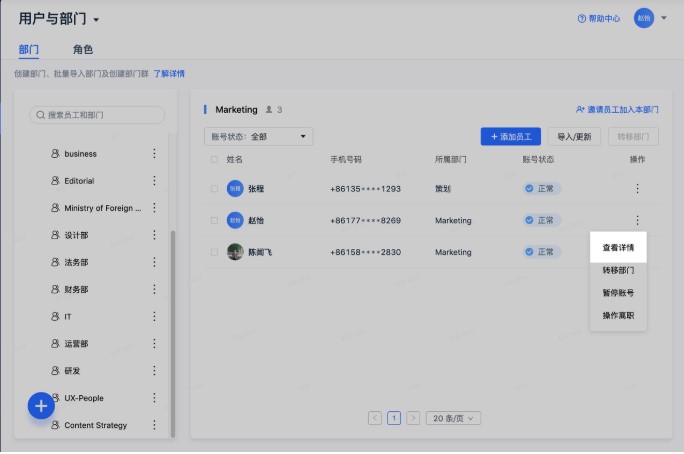684x454 pixels.
Task: Open the more options menu for 运营部
Action: click(x=154, y=344)
